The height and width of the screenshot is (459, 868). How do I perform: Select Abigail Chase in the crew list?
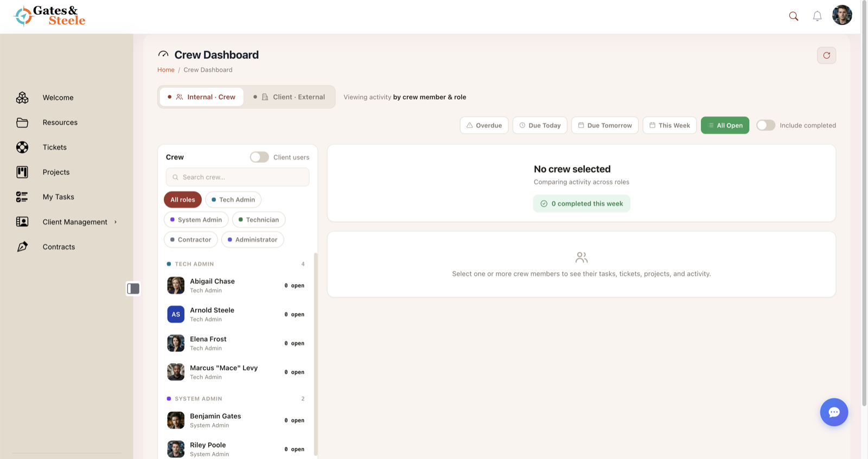235,285
